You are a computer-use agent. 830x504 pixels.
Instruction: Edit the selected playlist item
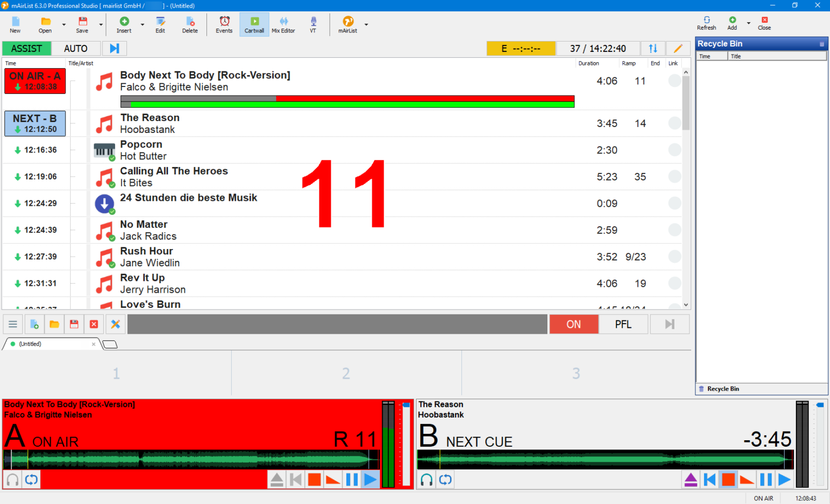click(160, 24)
